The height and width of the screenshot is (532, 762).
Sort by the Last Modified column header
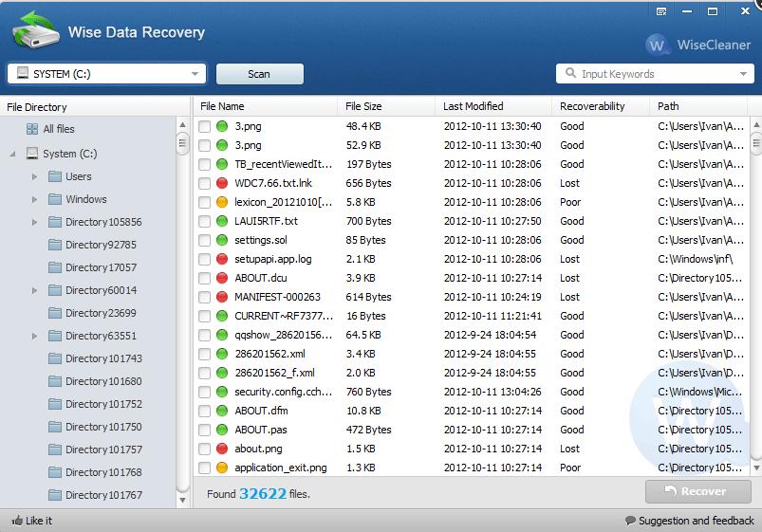(493, 106)
